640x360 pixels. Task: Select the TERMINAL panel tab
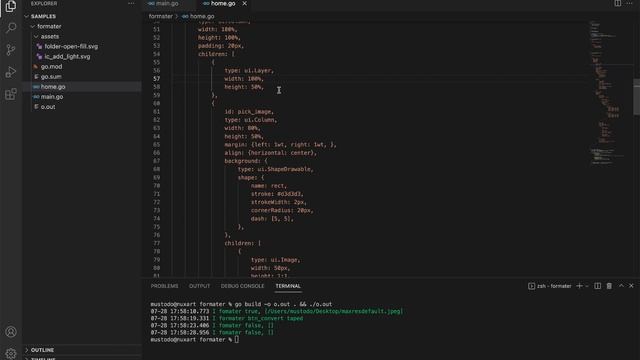(x=288, y=286)
